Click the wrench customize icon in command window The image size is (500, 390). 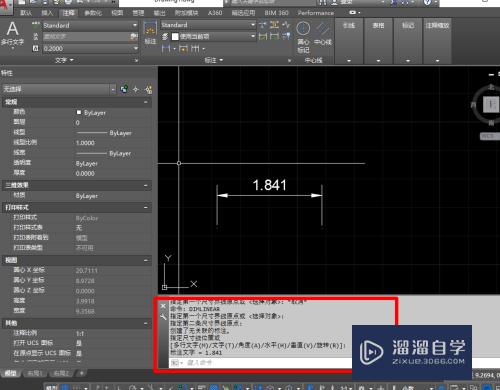(x=163, y=317)
